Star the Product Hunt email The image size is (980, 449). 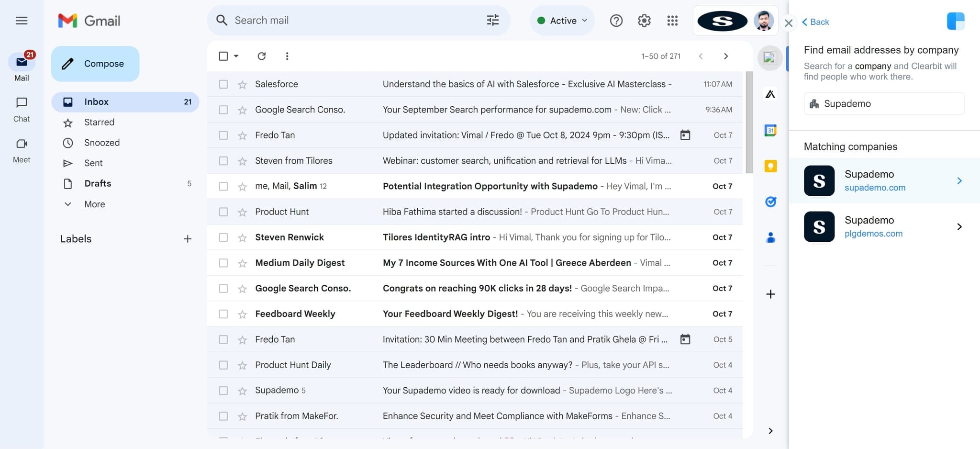pos(243,212)
